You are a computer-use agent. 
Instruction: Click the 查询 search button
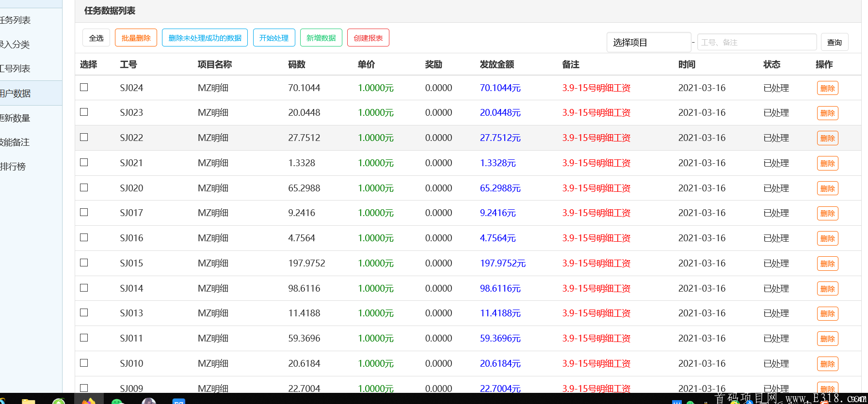tap(835, 42)
